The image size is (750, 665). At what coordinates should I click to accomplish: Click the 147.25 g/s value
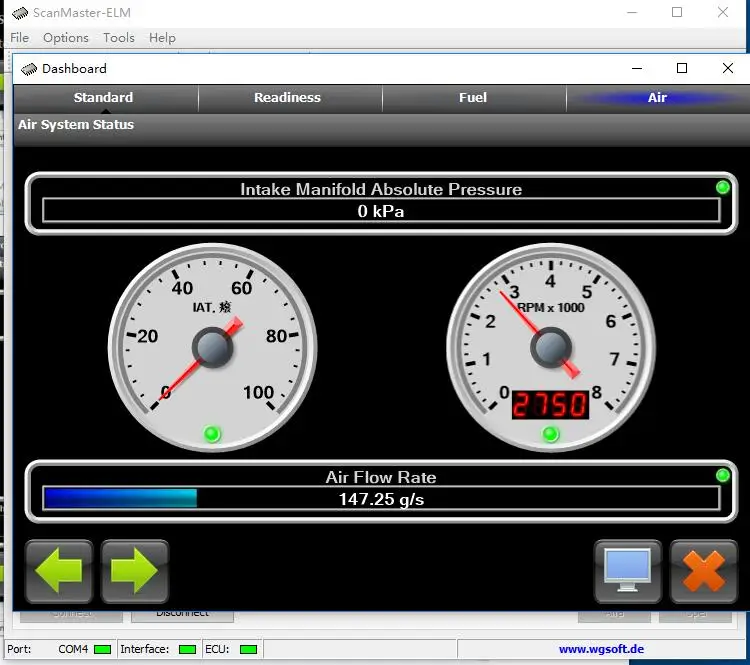[381, 499]
